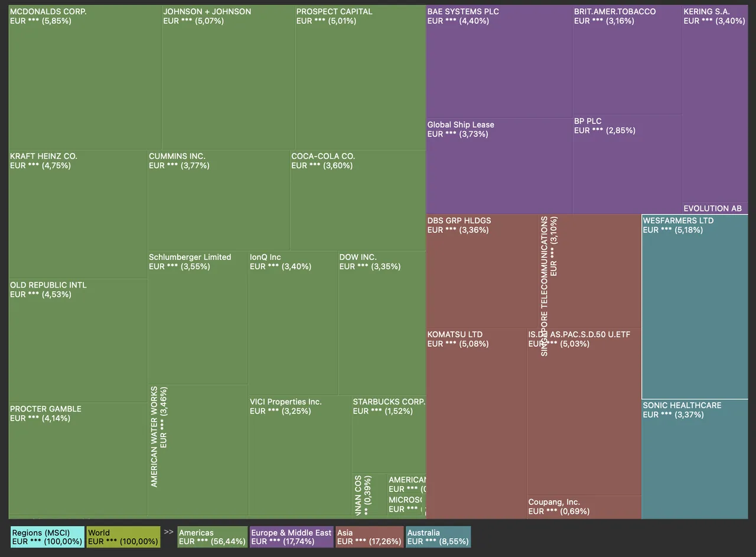Click the IonQ Inc tile

pyautogui.click(x=293, y=323)
